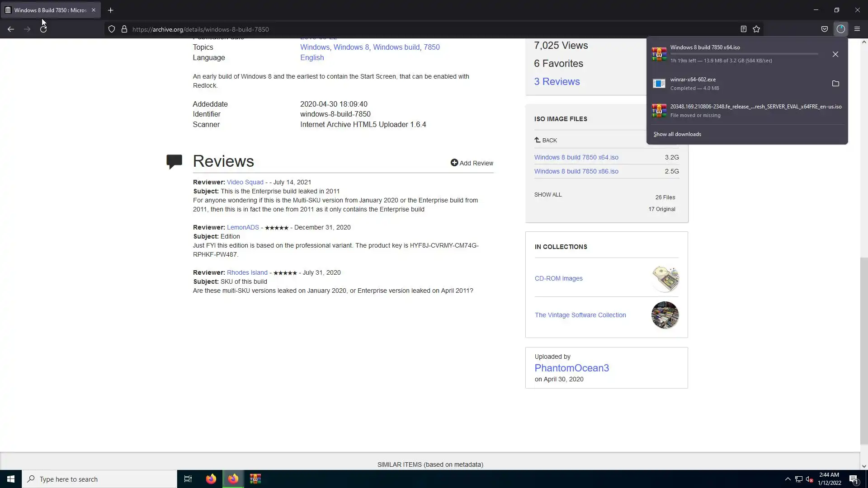Click the browser reload button
868x488 pixels.
point(43,29)
